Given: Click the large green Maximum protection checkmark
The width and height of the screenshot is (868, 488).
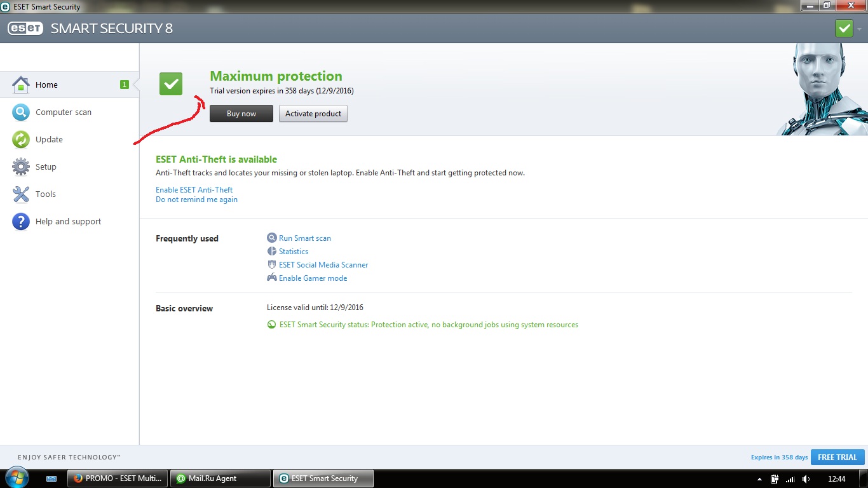Looking at the screenshot, I should pyautogui.click(x=171, y=84).
